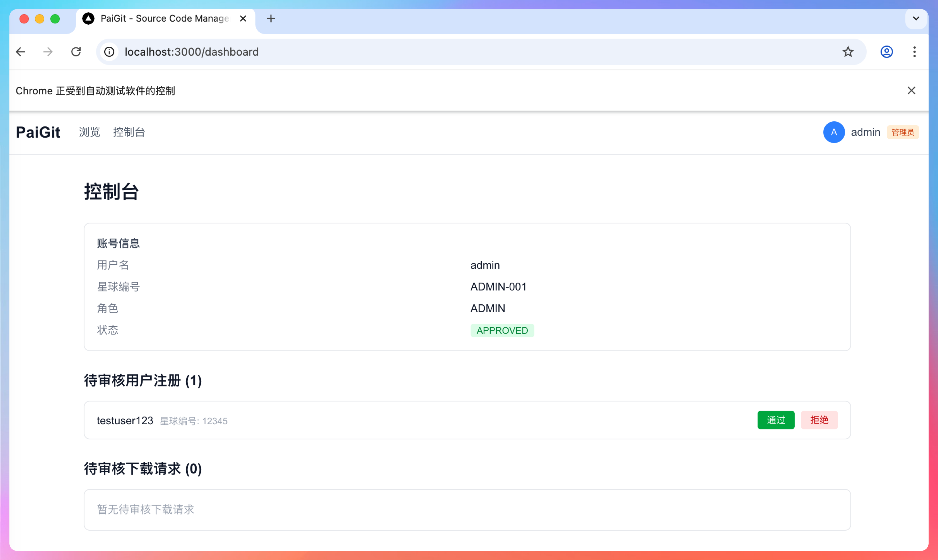Approve testuser123 with 通过 button

pyautogui.click(x=776, y=420)
